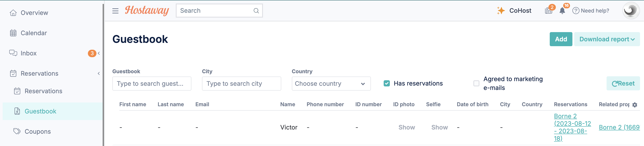Open the hamburger menu icon
Viewport: 644px width, 146px height.
pyautogui.click(x=115, y=11)
